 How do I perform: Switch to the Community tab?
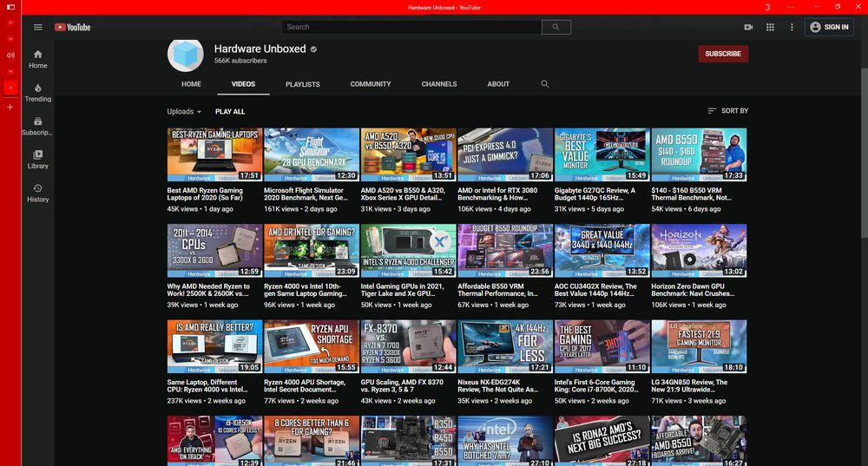coord(371,84)
